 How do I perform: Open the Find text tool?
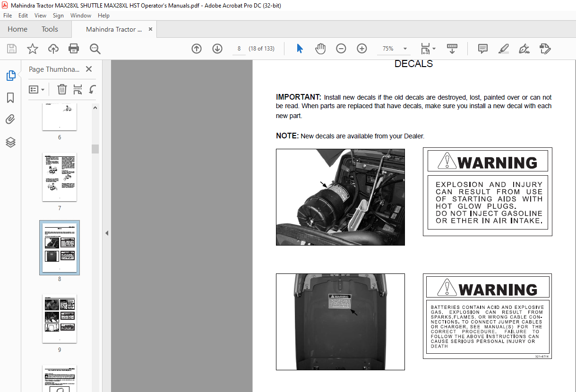click(95, 49)
